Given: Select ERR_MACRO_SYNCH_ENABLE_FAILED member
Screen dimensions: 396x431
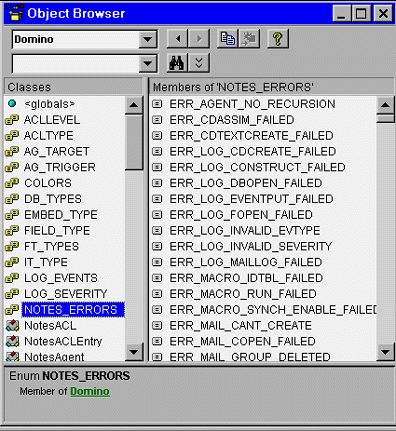Looking at the screenshot, I should tap(273, 310).
